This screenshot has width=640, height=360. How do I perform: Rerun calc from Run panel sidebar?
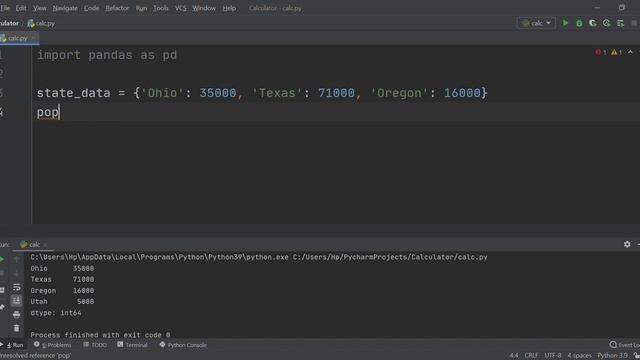(x=2, y=259)
